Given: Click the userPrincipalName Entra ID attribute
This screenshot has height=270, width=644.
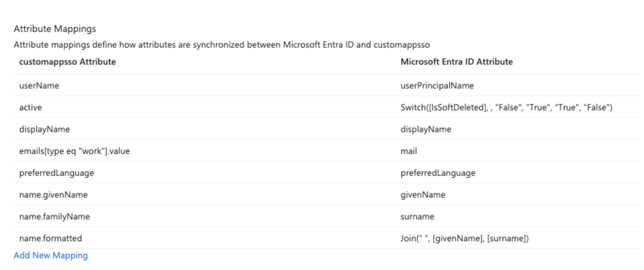Looking at the screenshot, I should click(437, 86).
